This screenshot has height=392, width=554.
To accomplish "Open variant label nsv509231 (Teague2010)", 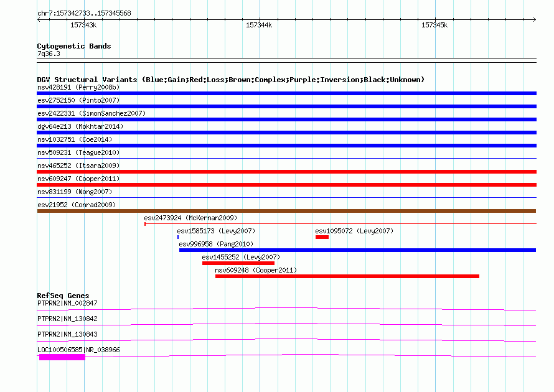I will [78, 152].
